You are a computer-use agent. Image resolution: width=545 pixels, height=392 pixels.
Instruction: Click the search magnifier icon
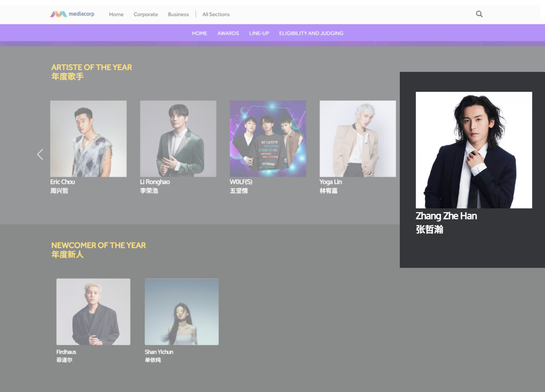coord(479,14)
